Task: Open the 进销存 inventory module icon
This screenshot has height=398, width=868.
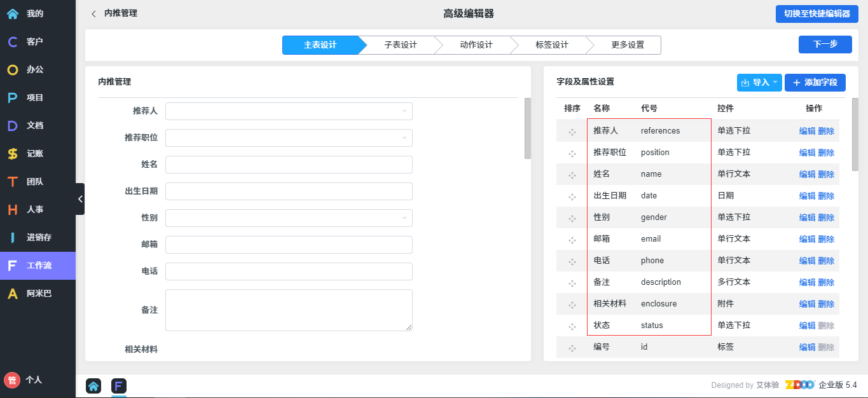Action: pos(13,238)
